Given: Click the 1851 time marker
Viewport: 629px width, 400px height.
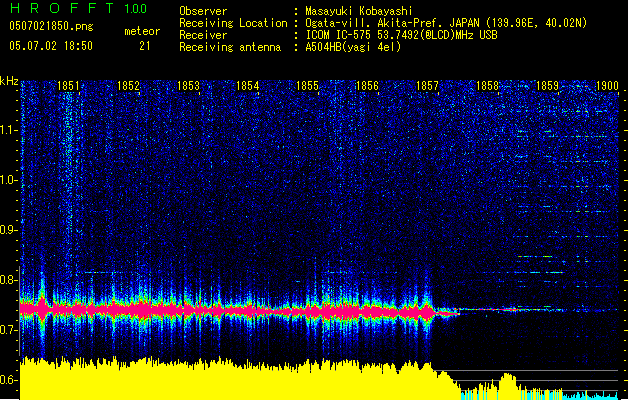Looking at the screenshot, I should 68,86.
